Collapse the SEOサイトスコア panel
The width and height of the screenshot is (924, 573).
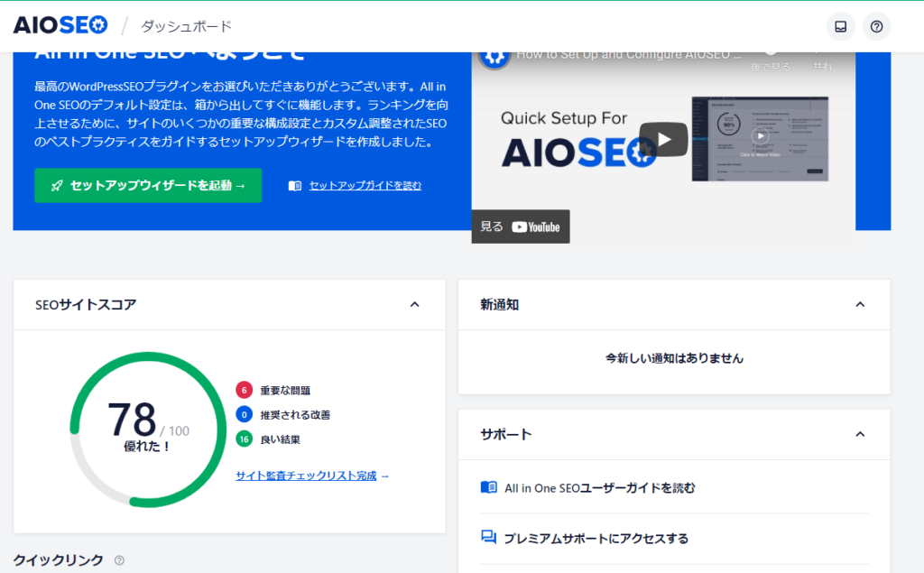click(x=414, y=305)
